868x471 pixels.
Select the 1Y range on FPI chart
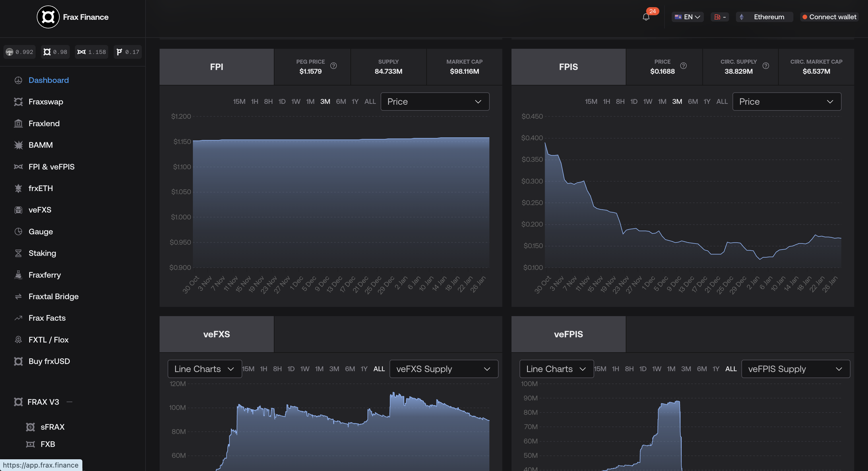tap(355, 102)
